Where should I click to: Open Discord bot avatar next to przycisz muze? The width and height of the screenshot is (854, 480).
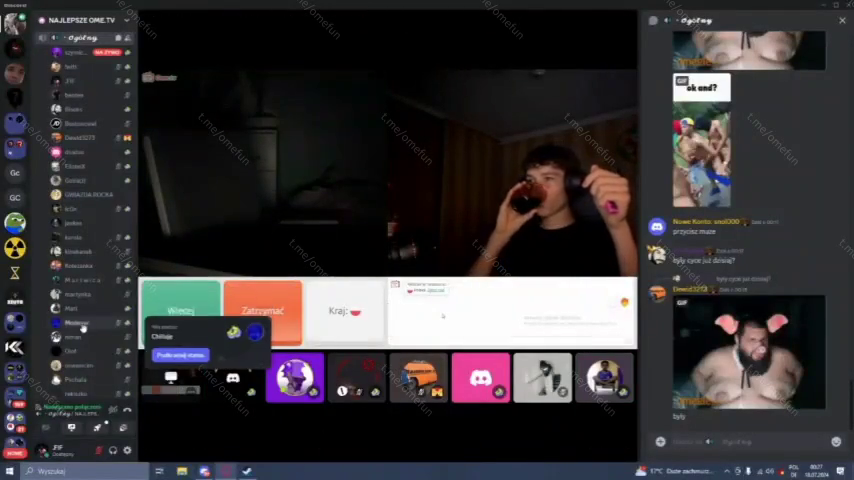pos(657,226)
